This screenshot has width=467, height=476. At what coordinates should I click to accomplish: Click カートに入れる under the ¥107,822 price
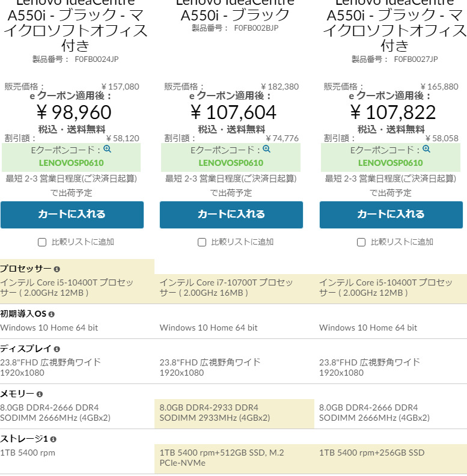coord(391,215)
